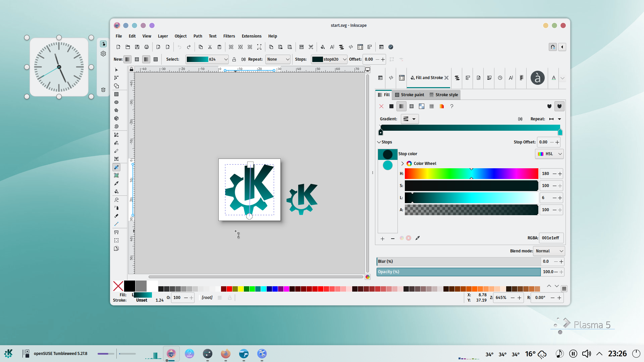Pick a color with the stops eyedropper
The width and height of the screenshot is (644, 362).
coord(418,238)
